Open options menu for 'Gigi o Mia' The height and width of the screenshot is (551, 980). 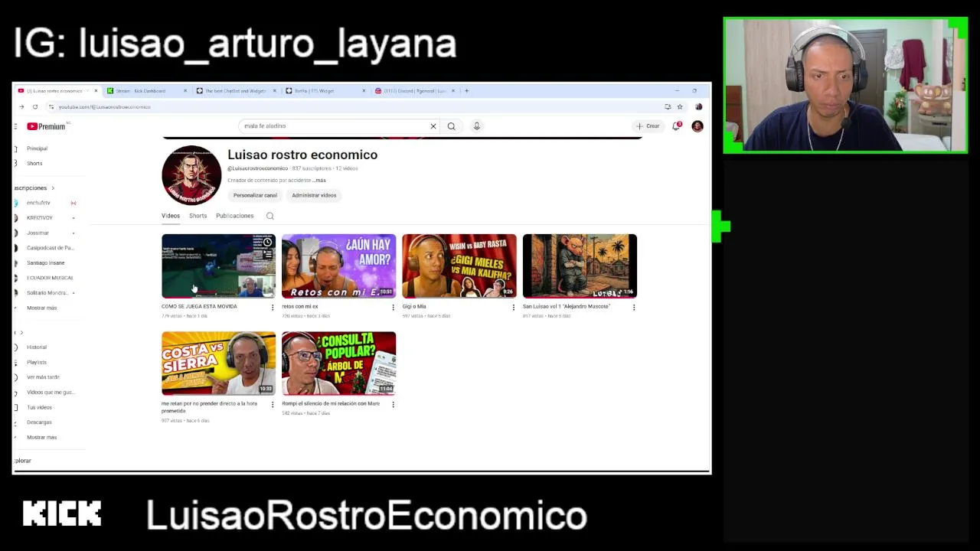coord(513,308)
